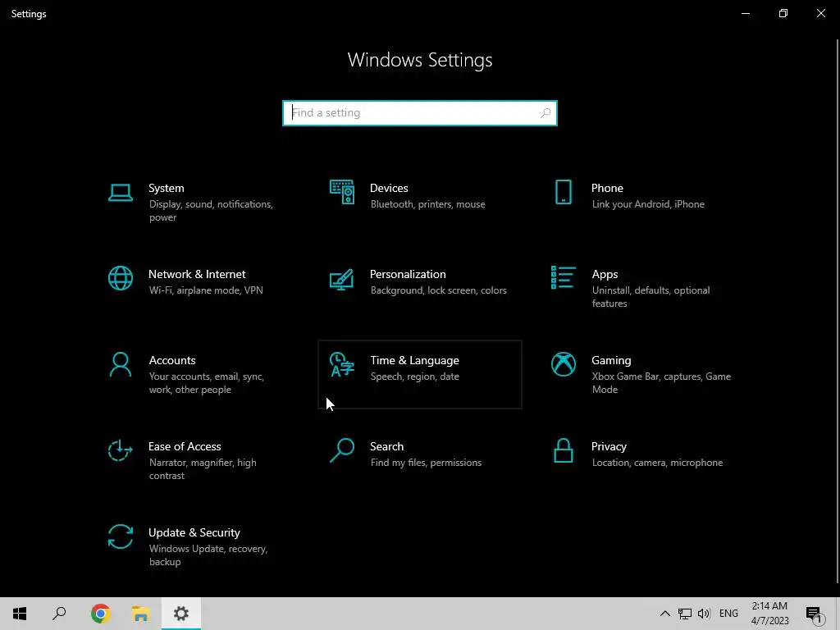Close the Settings window
840x630 pixels.
pyautogui.click(x=820, y=13)
